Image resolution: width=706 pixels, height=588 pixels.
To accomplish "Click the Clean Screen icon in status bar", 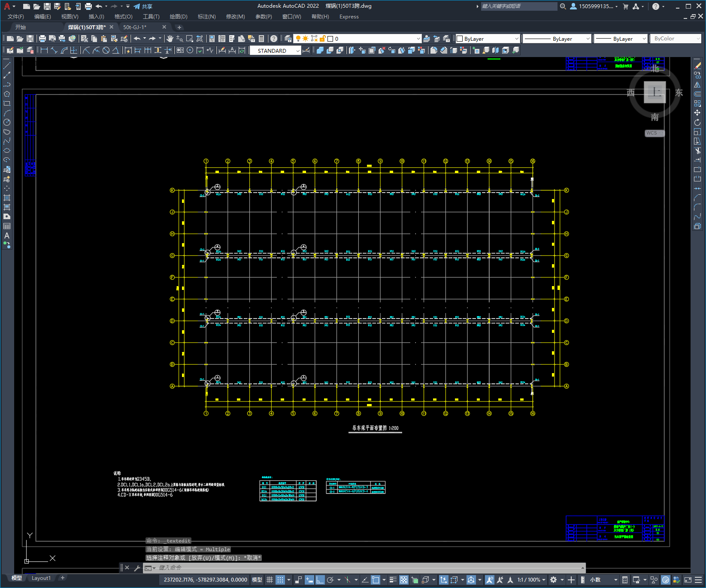I will pyautogui.click(x=688, y=580).
